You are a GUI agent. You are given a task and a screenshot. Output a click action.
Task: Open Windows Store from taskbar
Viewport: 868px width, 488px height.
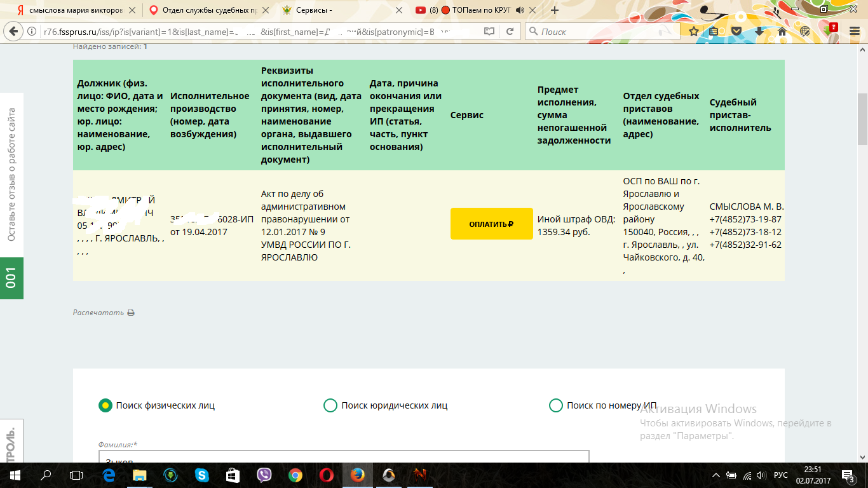pyautogui.click(x=233, y=475)
